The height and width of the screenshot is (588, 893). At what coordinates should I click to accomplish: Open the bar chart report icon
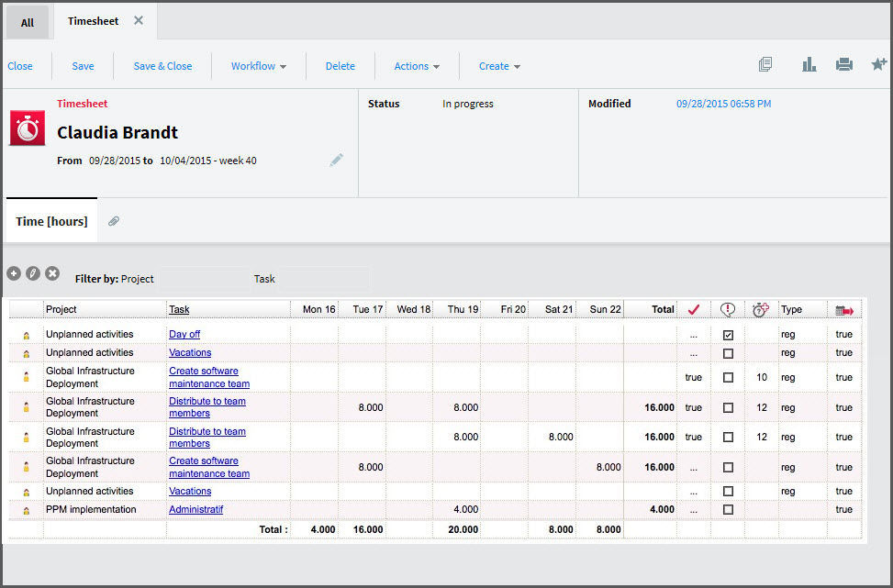809,65
